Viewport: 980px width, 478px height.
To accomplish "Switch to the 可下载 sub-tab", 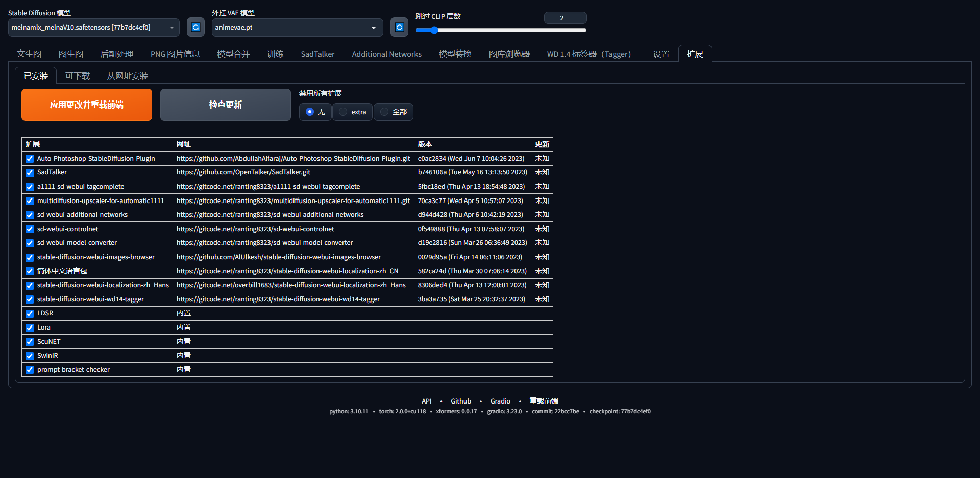I will [78, 76].
